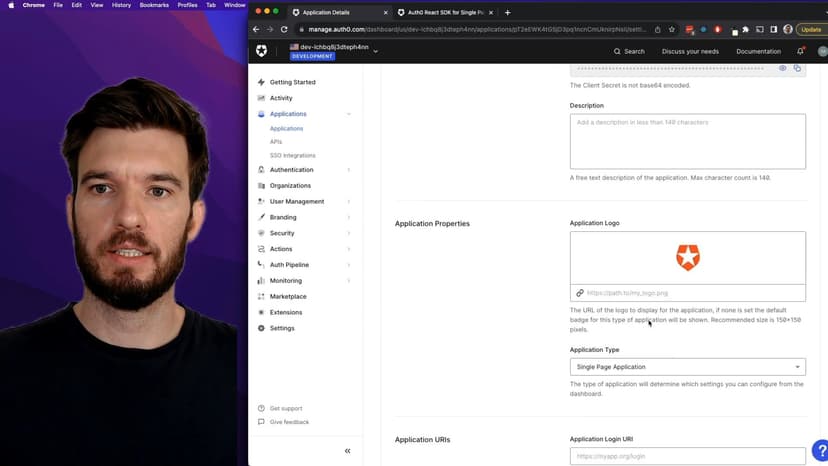Click into the Description text area
828x466 pixels.
tap(687, 141)
